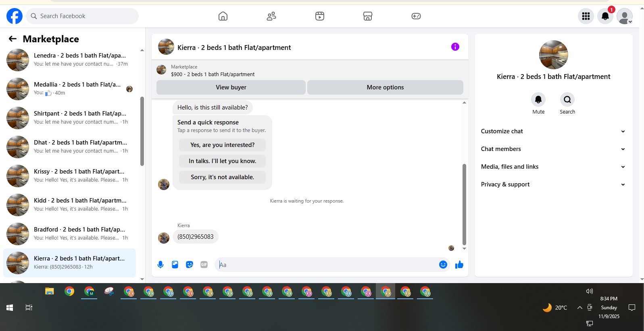Open the emoji picker in message box
The height and width of the screenshot is (331, 644).
(443, 265)
